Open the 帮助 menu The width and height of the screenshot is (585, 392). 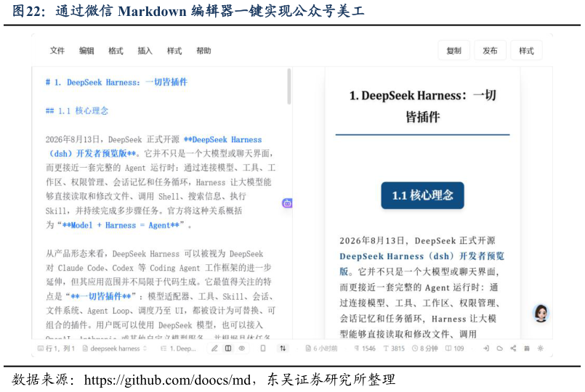click(x=203, y=51)
